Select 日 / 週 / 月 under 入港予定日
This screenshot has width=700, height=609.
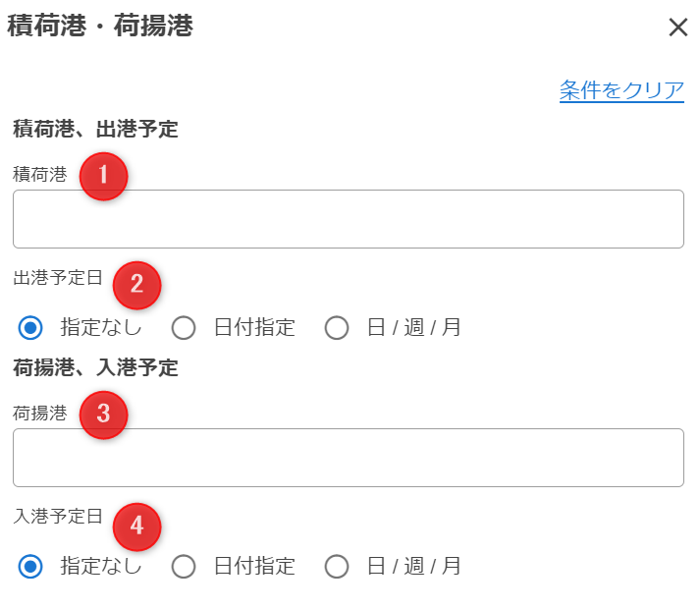(x=338, y=566)
